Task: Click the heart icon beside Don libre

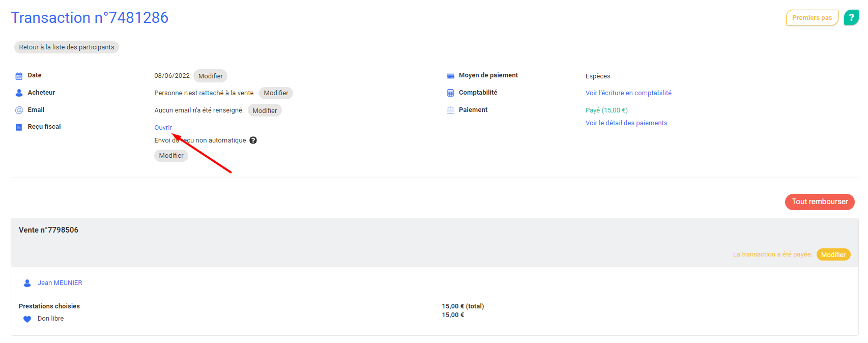Action: tap(27, 319)
